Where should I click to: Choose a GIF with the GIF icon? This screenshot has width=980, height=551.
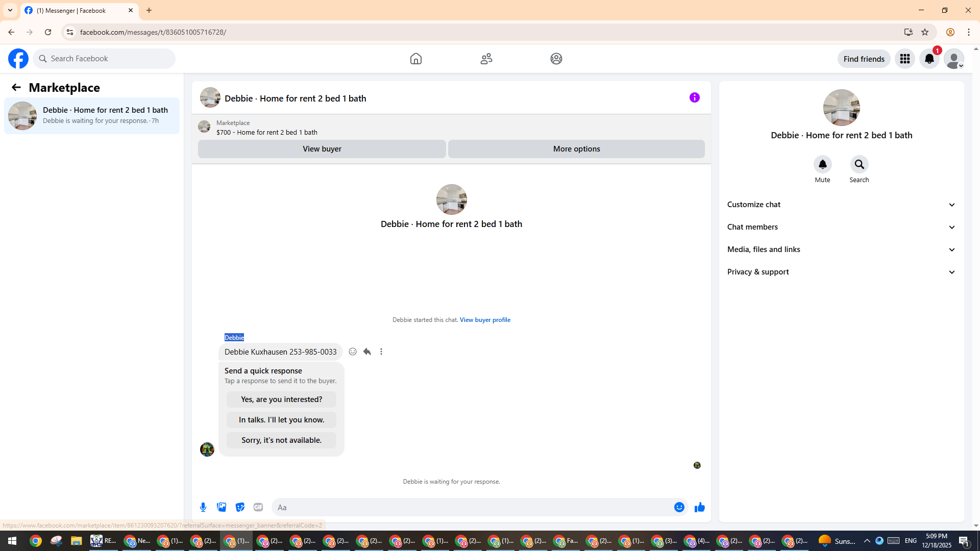(258, 507)
